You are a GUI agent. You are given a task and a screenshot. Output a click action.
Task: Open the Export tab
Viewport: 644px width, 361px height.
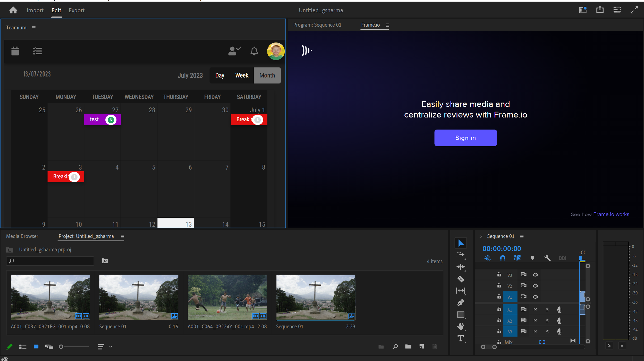(77, 10)
